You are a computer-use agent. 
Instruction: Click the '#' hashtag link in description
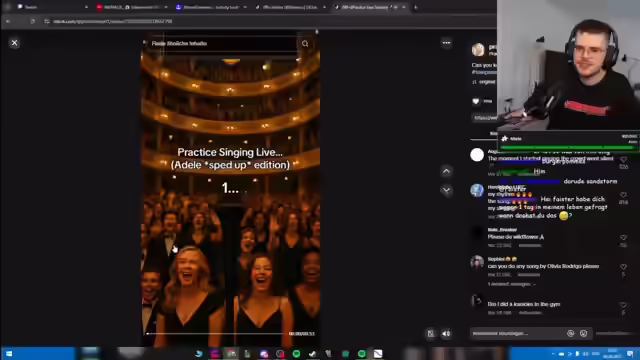(x=484, y=72)
